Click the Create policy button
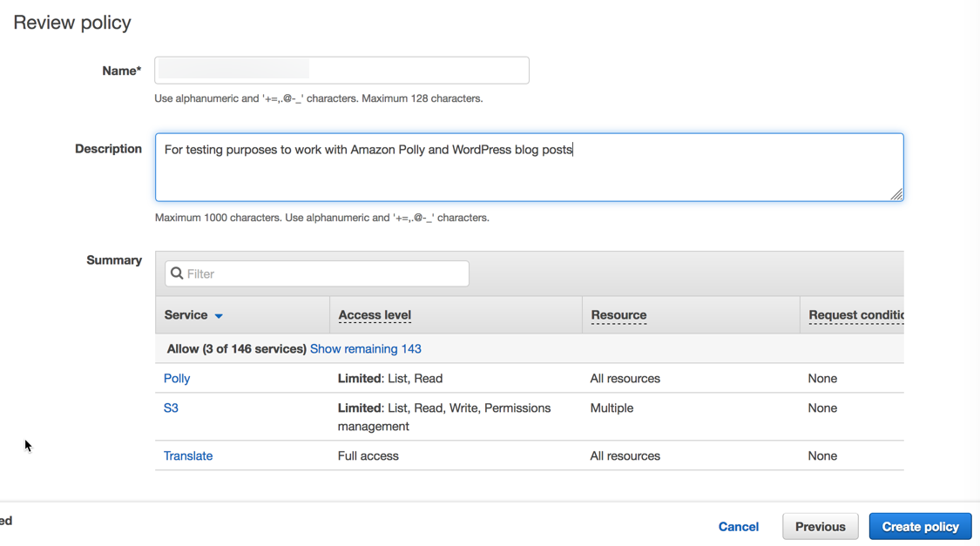 pyautogui.click(x=920, y=527)
